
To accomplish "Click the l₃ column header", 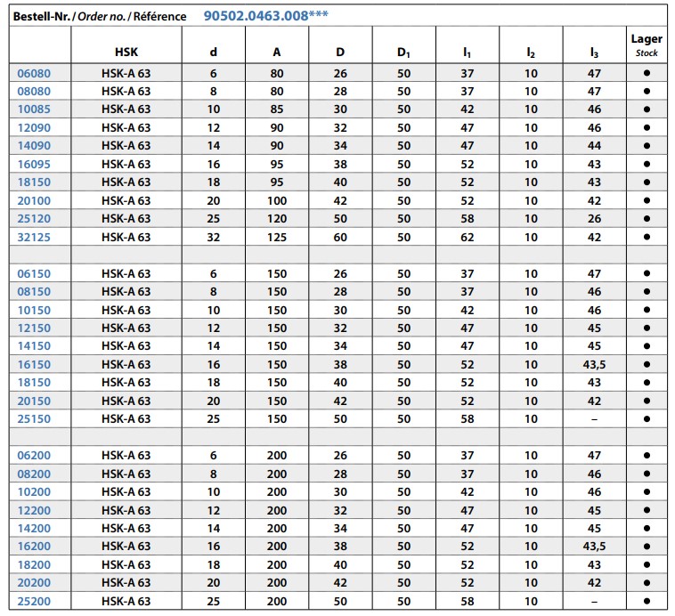I will coord(594,53).
